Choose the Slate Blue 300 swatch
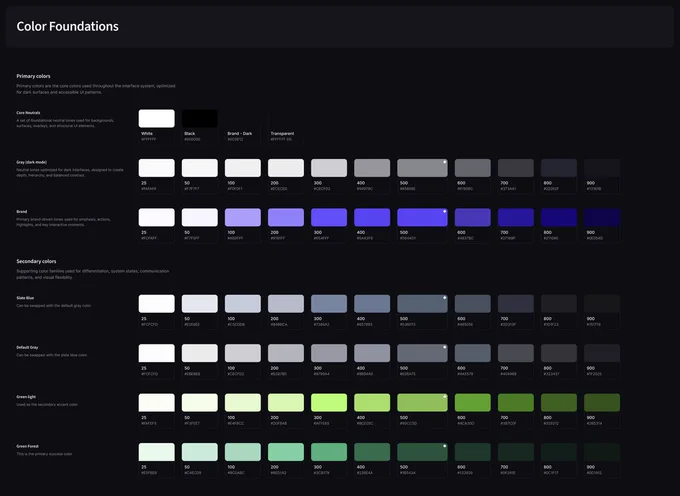 pyautogui.click(x=329, y=303)
